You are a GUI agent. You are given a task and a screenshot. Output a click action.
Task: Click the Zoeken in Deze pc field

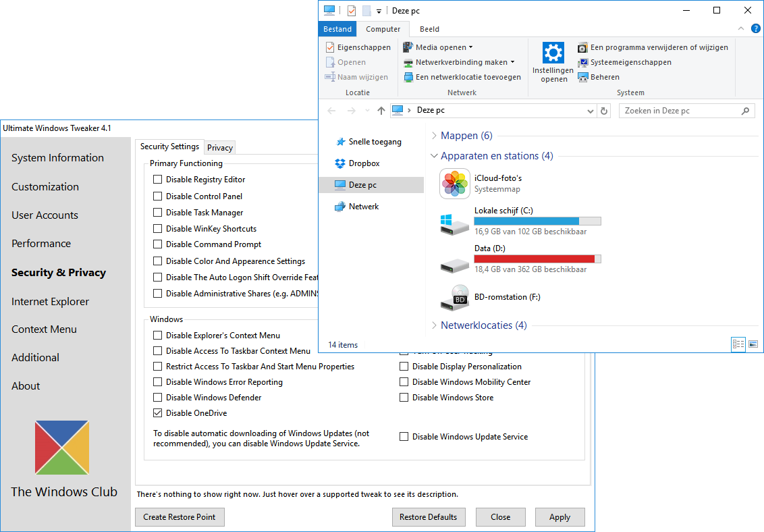pyautogui.click(x=686, y=111)
